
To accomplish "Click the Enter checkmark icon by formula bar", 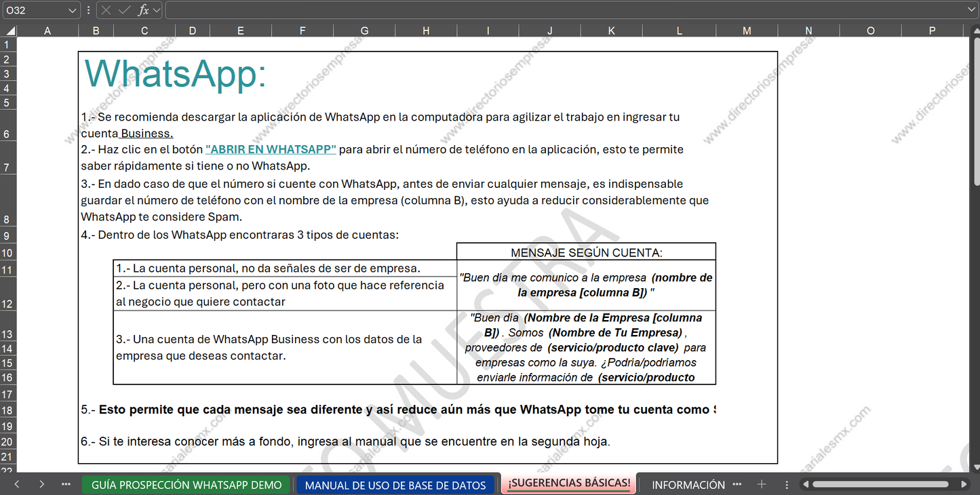I will click(125, 10).
